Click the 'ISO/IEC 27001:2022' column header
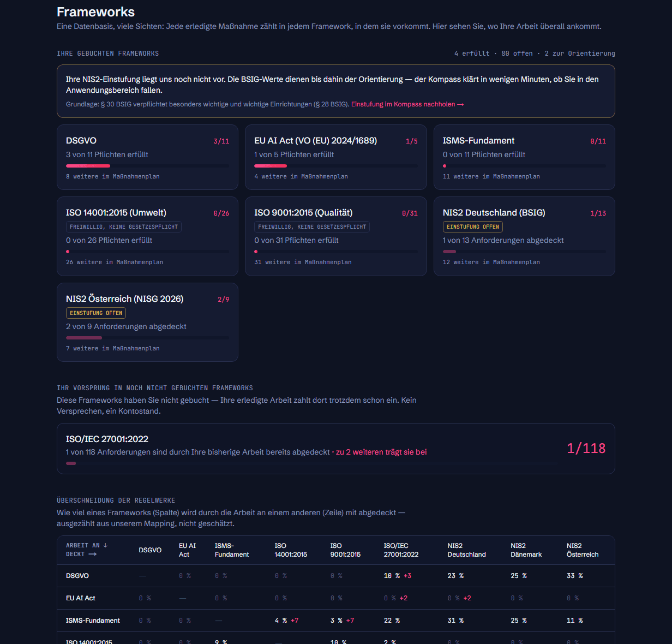Image resolution: width=672 pixels, height=644 pixels. point(401,550)
